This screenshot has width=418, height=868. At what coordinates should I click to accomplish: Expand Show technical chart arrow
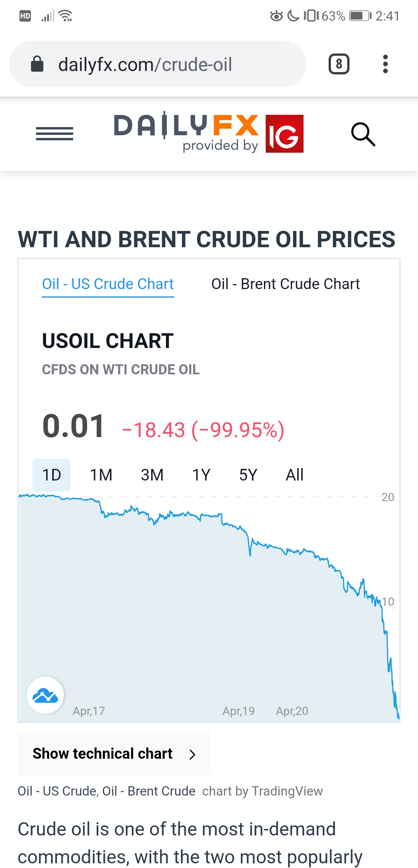coord(192,754)
